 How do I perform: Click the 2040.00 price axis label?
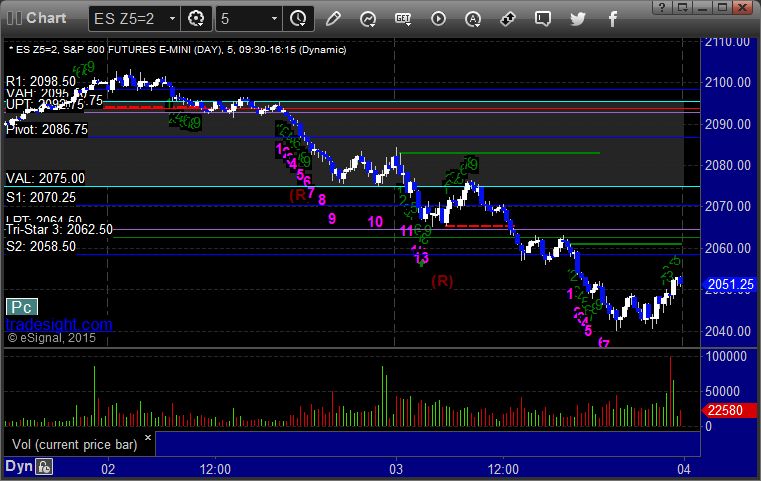(x=728, y=332)
